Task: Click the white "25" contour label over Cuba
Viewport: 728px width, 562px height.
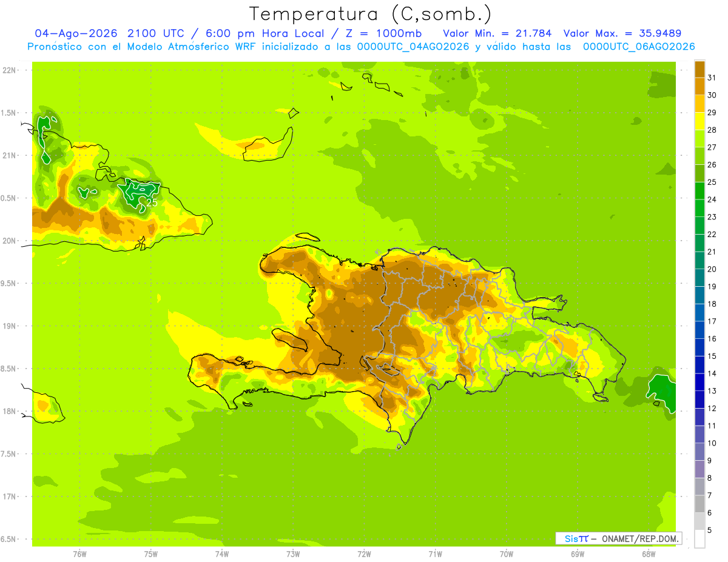Action: 152,202
